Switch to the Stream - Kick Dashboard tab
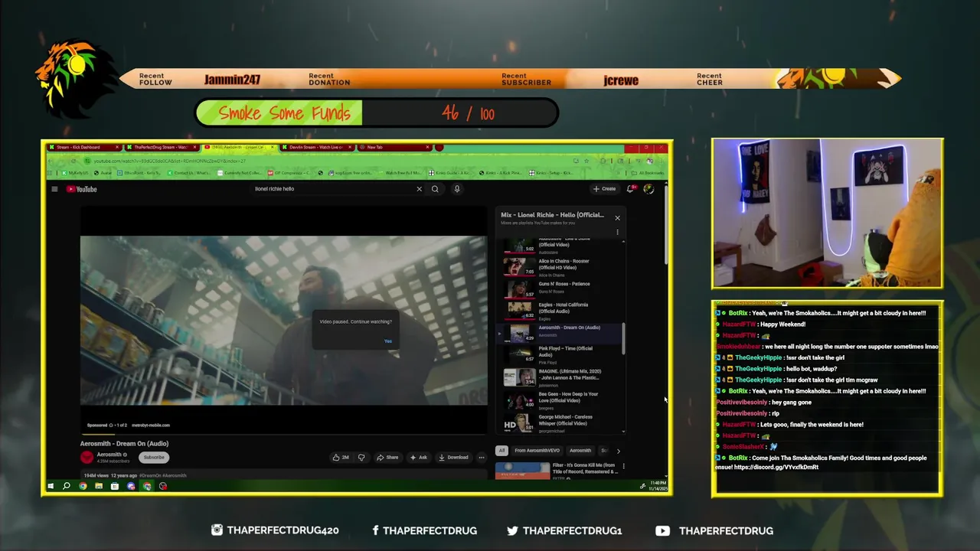This screenshot has height=551, width=980. (x=84, y=147)
